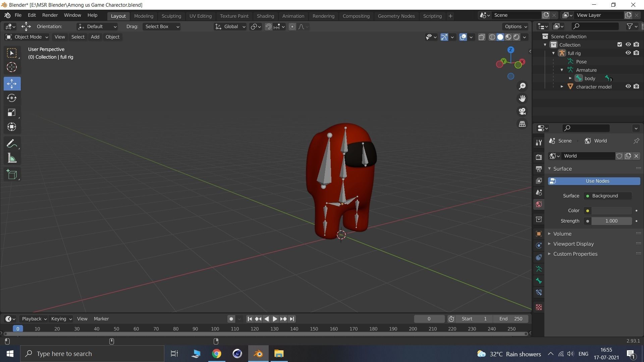Select the Transform tool
The height and width of the screenshot is (362, 644).
tap(12, 127)
